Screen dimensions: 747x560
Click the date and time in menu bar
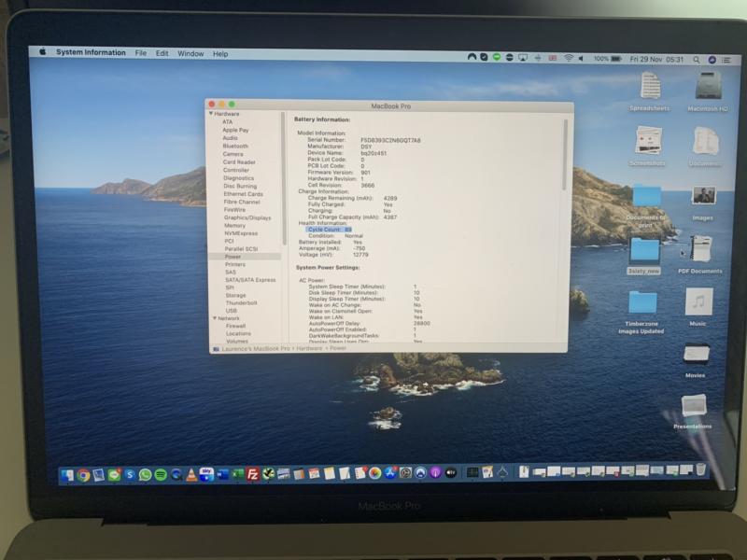click(656, 60)
